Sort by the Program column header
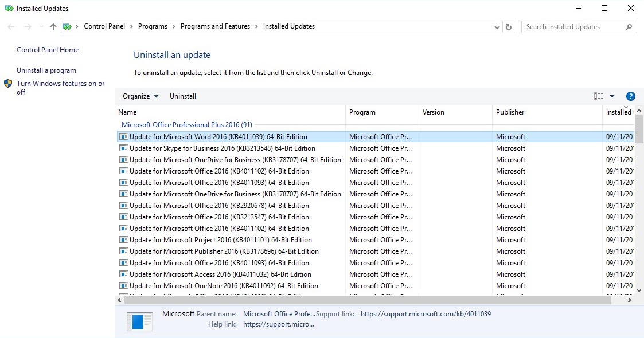This screenshot has height=338, width=644. click(x=382, y=112)
